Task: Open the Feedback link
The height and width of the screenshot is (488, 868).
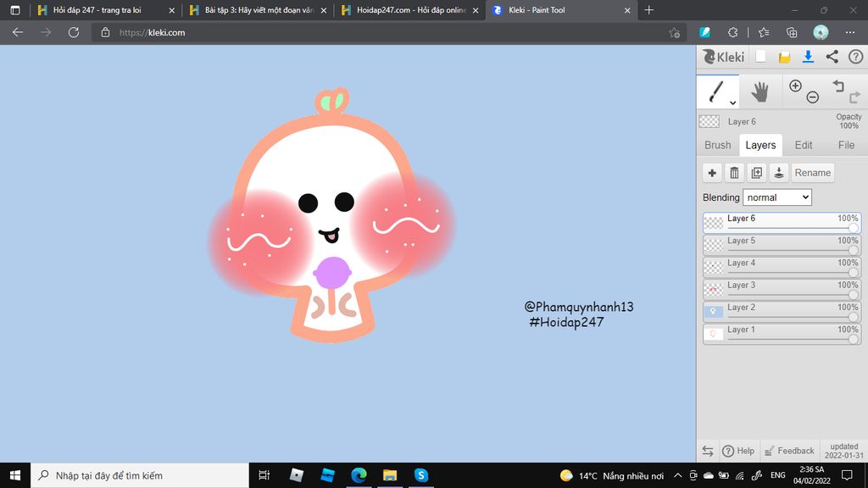Action: click(789, 451)
